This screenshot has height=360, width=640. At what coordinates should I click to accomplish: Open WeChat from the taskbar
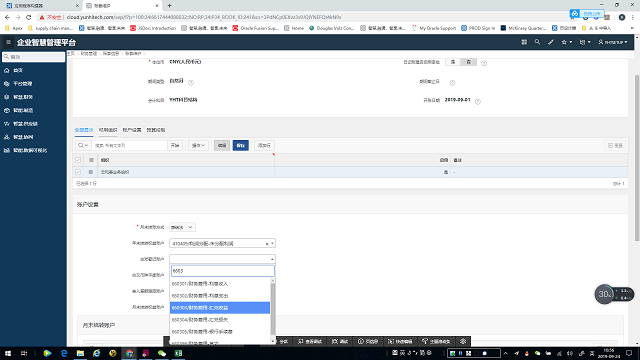[x=162, y=353]
